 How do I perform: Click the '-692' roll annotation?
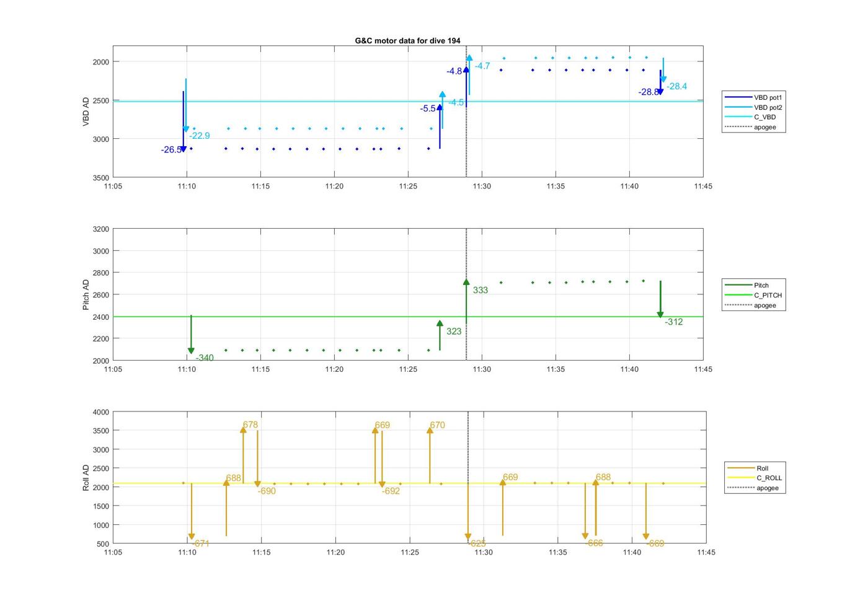391,491
